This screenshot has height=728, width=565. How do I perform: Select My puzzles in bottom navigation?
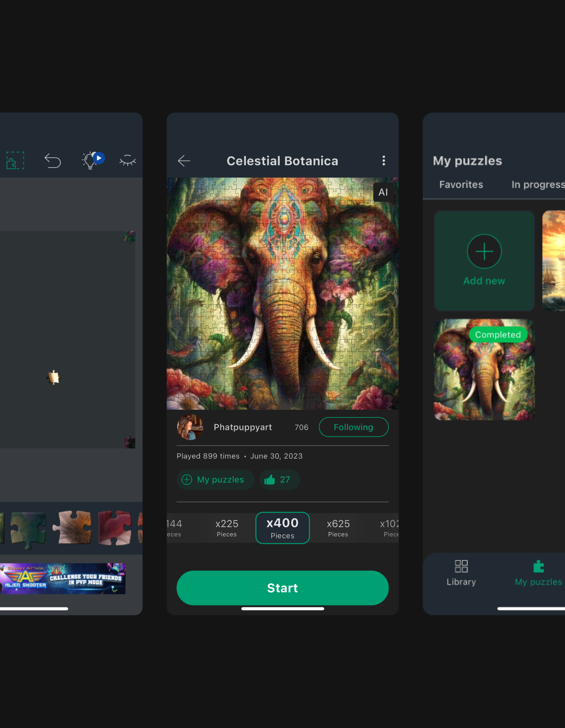coord(538,573)
